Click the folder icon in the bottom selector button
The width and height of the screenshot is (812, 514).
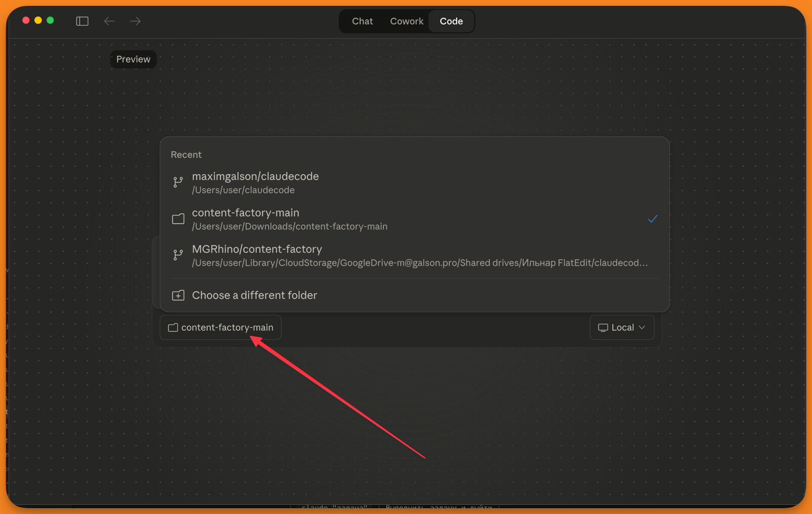point(173,328)
